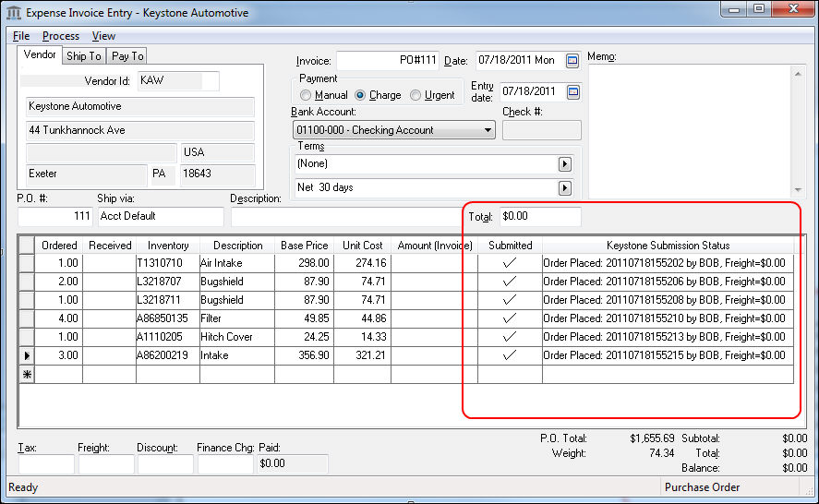Click the Keystone Submission Status column header

[x=668, y=246]
